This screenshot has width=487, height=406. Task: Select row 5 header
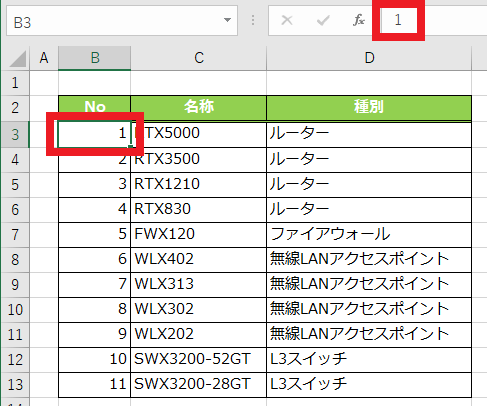click(15, 185)
